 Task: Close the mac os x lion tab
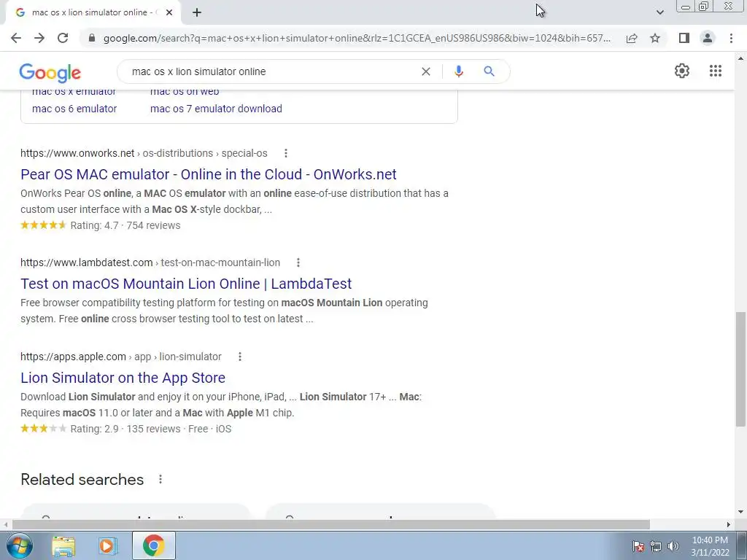(169, 12)
